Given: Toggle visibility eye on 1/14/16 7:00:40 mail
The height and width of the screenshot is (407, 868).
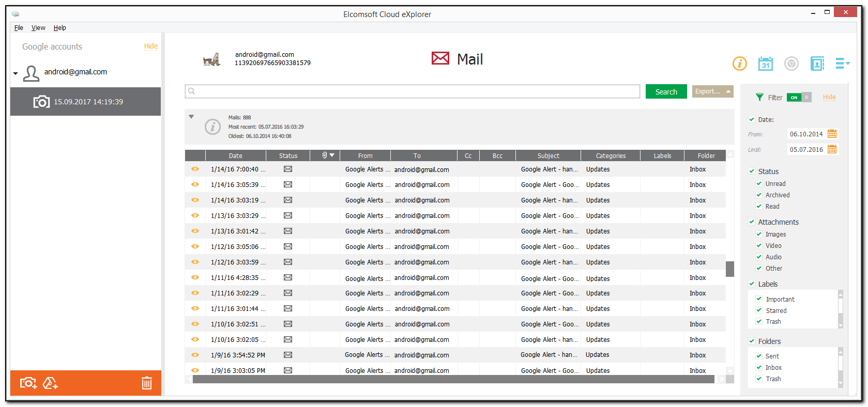Looking at the screenshot, I should click(195, 169).
